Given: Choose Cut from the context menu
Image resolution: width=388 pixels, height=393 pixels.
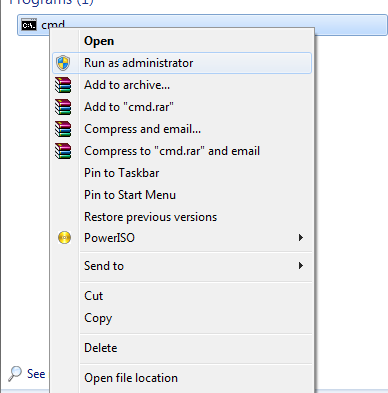Looking at the screenshot, I should pos(182,296).
